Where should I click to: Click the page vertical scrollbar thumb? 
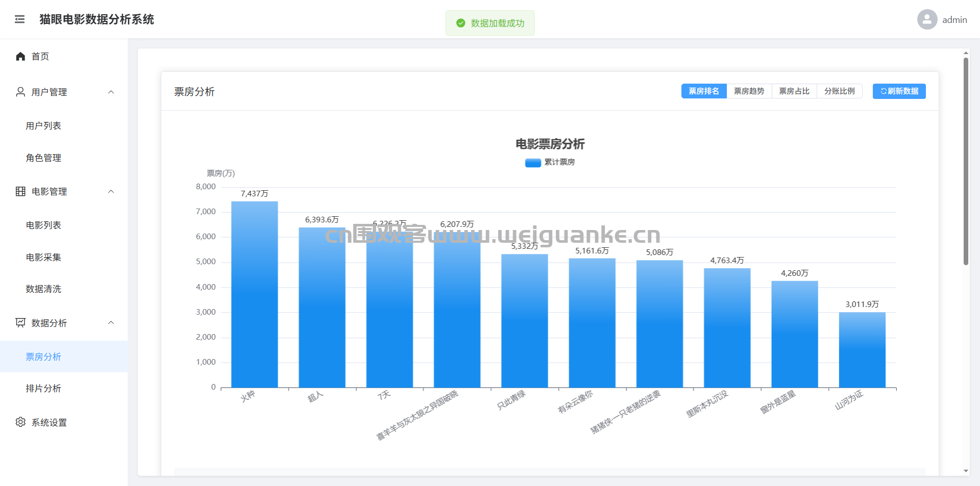966,161
